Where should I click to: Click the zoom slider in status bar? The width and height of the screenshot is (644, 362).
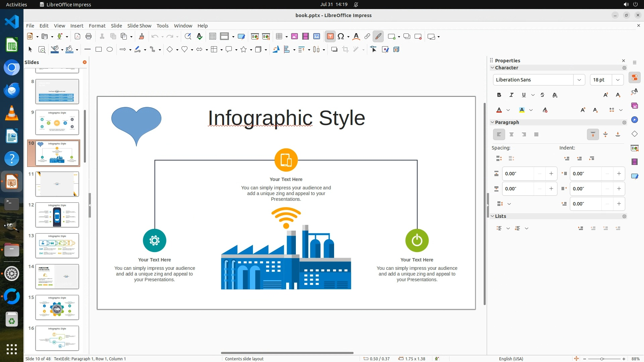(602, 359)
